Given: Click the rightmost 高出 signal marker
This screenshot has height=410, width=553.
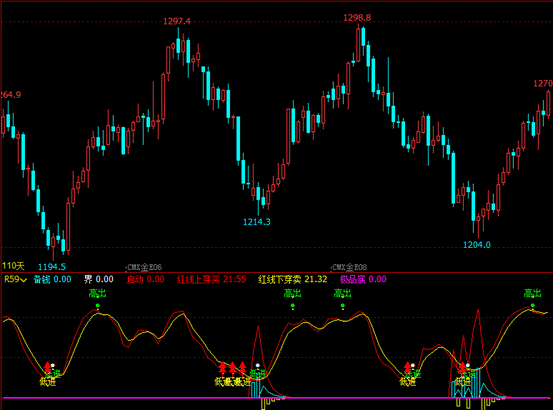Looking at the screenshot, I should pos(533,293).
